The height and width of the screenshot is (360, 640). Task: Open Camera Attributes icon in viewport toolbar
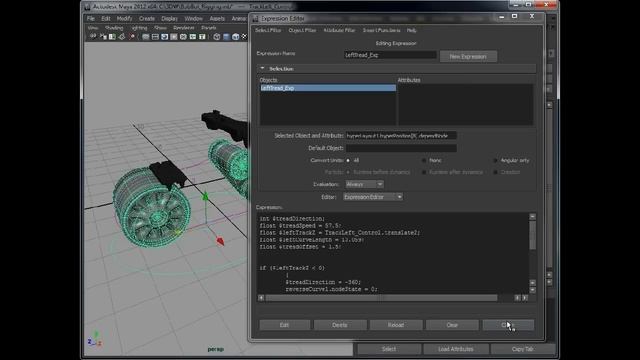click(x=102, y=37)
